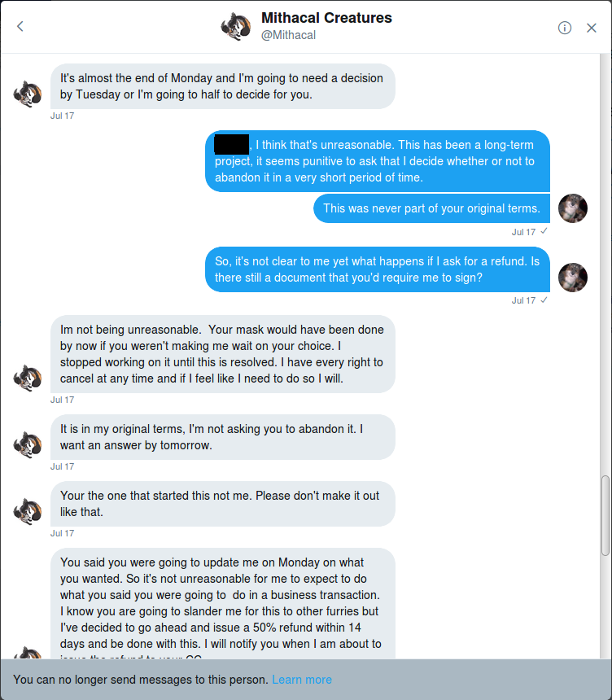
Task: Go back using the left arrow
Action: tap(20, 27)
